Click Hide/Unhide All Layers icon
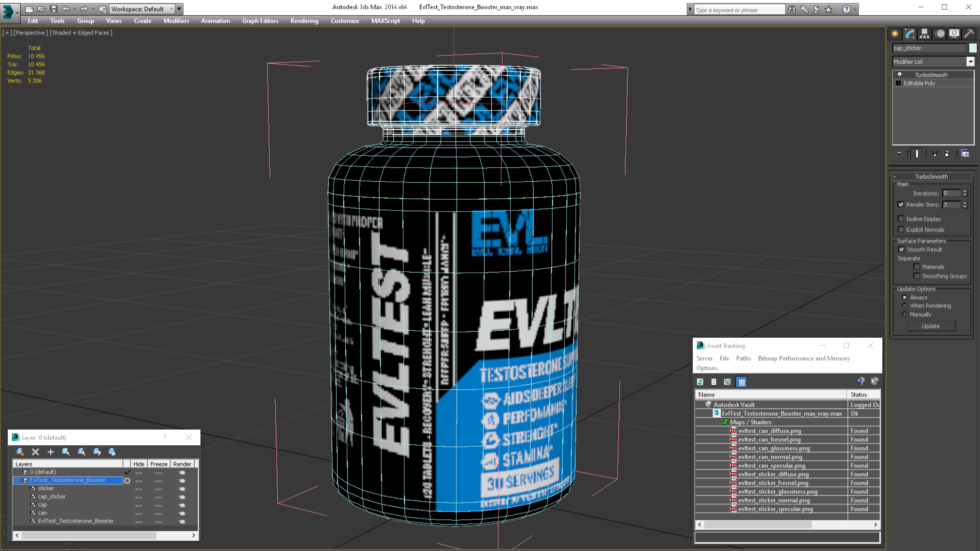Viewport: 980px width, 551px height. [97, 452]
